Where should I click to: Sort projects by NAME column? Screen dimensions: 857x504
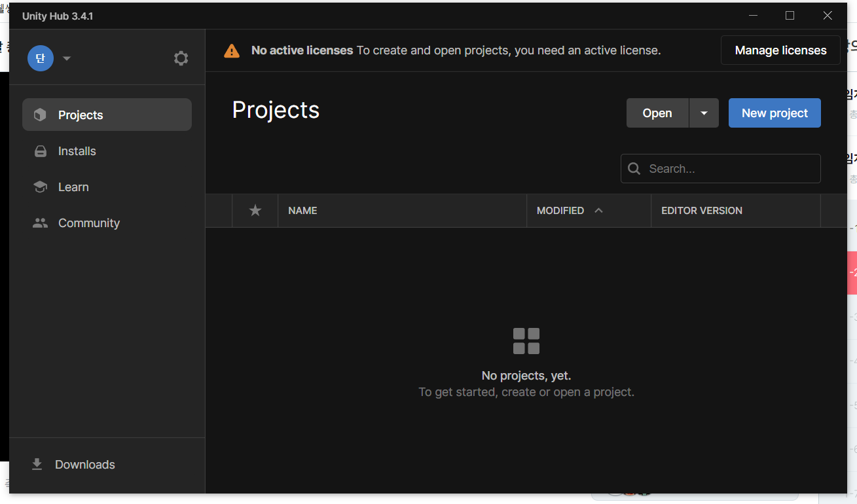[402, 211]
